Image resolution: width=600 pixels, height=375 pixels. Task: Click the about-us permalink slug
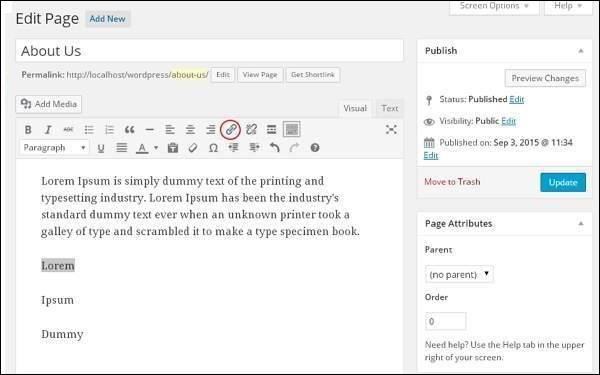click(190, 75)
